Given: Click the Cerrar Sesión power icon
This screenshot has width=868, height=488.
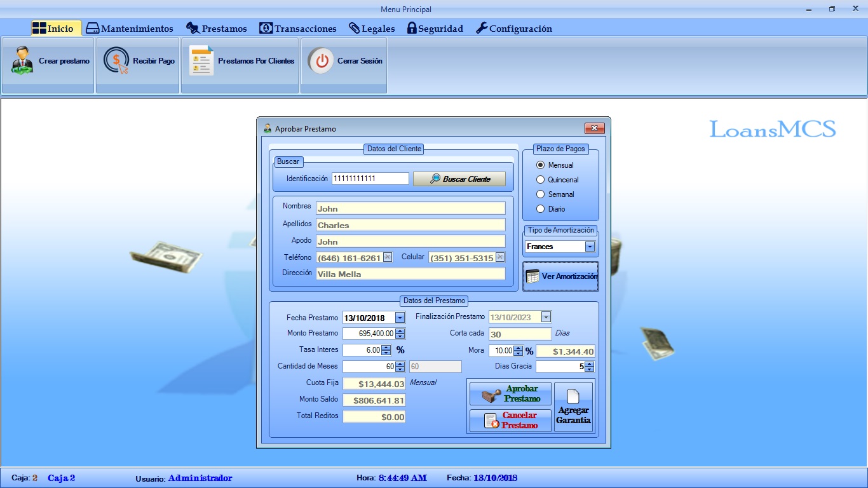Looking at the screenshot, I should [x=322, y=61].
